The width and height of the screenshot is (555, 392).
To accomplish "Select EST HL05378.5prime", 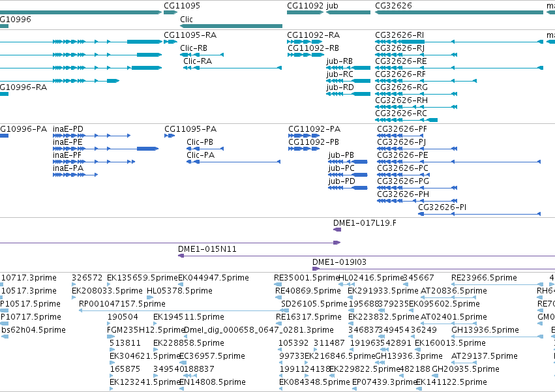I will [x=179, y=291].
